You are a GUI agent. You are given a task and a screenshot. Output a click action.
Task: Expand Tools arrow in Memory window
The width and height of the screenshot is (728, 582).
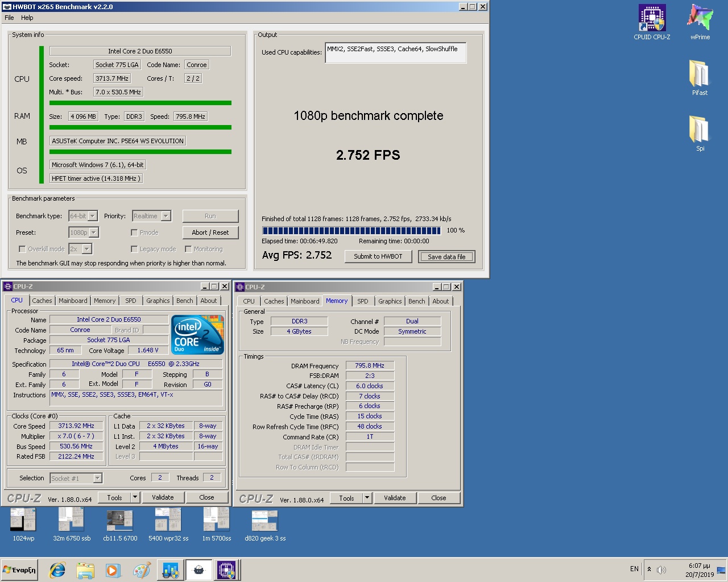367,498
